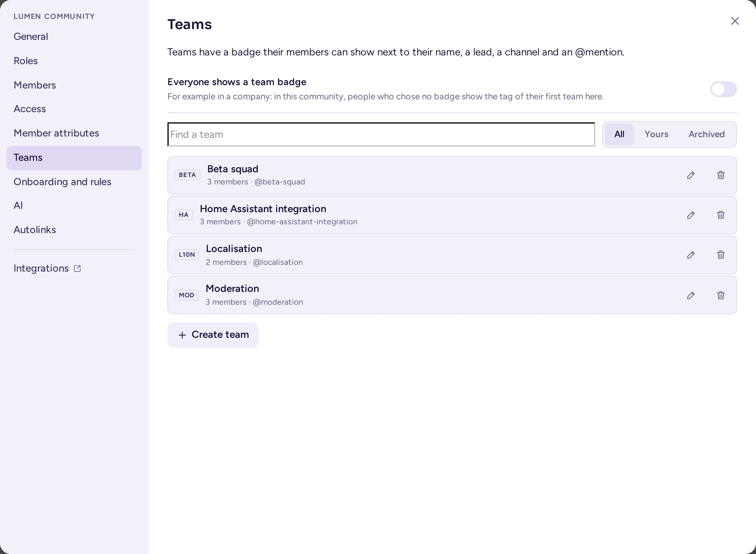
Task: Click the Localisation team name
Action: 234,249
